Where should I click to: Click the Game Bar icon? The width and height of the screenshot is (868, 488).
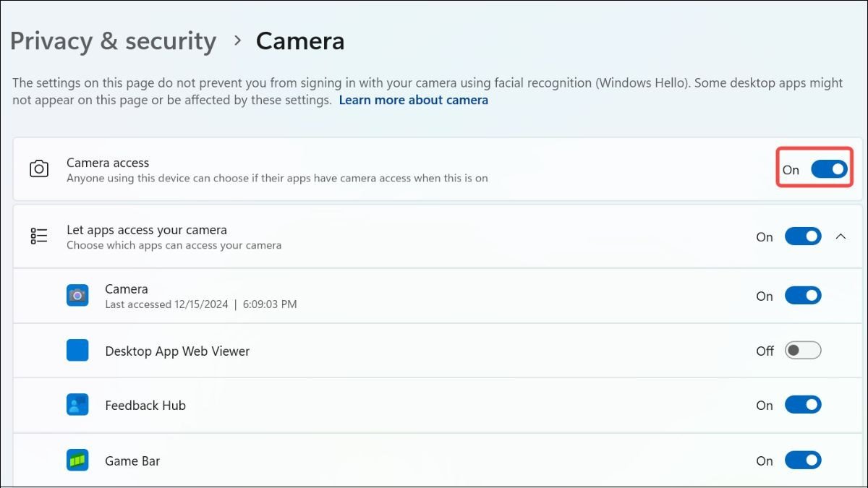pyautogui.click(x=77, y=460)
